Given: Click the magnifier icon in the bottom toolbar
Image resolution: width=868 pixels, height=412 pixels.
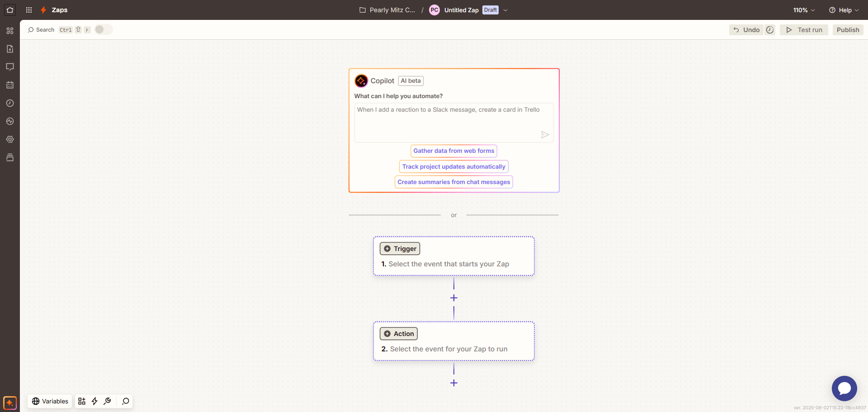Looking at the screenshot, I should [x=125, y=401].
